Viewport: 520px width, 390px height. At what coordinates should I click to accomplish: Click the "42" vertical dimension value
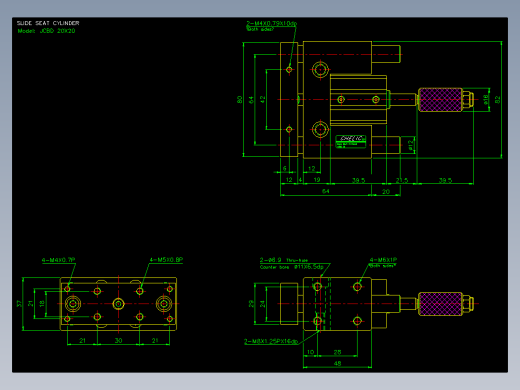tap(263, 99)
